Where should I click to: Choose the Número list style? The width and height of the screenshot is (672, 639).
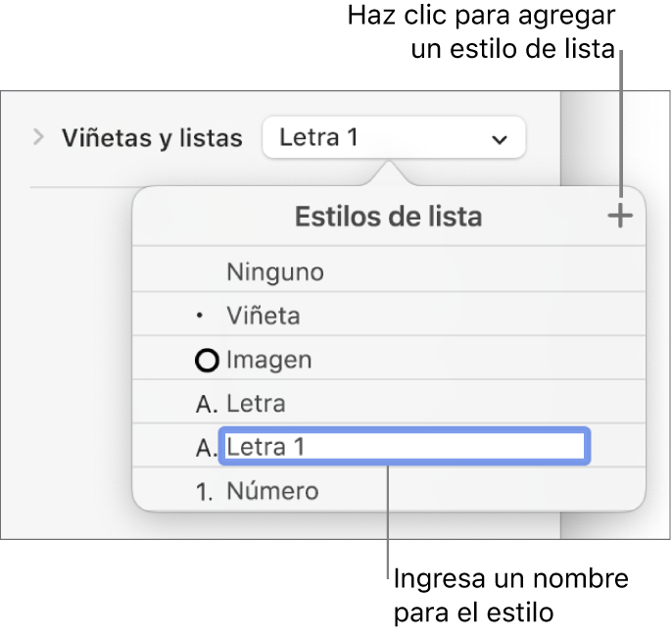pyautogui.click(x=272, y=491)
